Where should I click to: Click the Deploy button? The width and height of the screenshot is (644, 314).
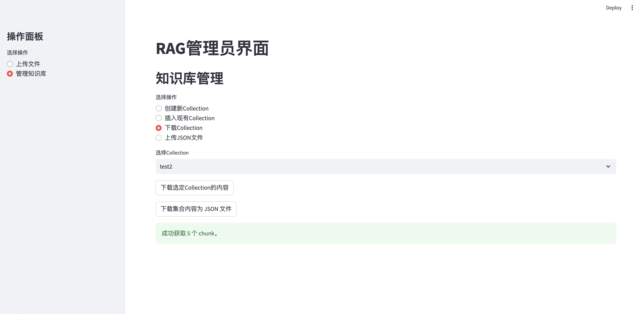(x=613, y=8)
